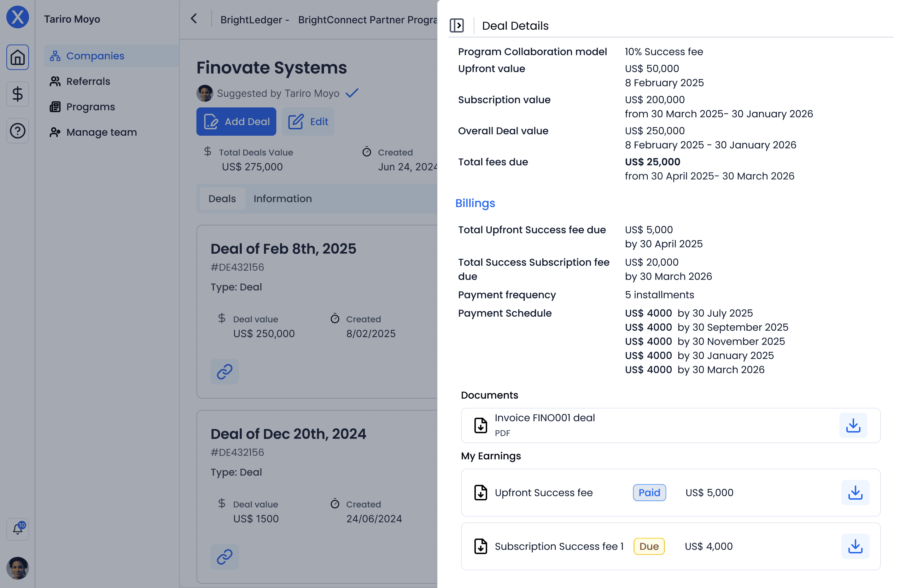Collapse the Deal Details side panel

(x=456, y=25)
